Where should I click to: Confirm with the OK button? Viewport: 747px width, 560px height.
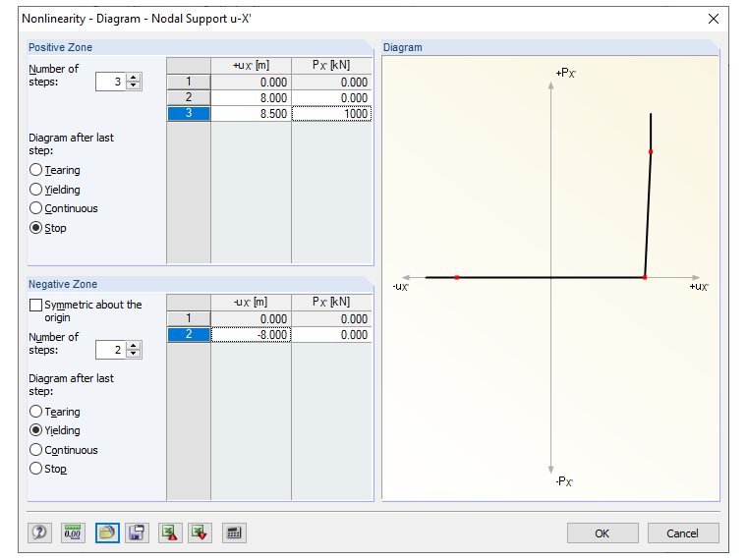point(603,532)
